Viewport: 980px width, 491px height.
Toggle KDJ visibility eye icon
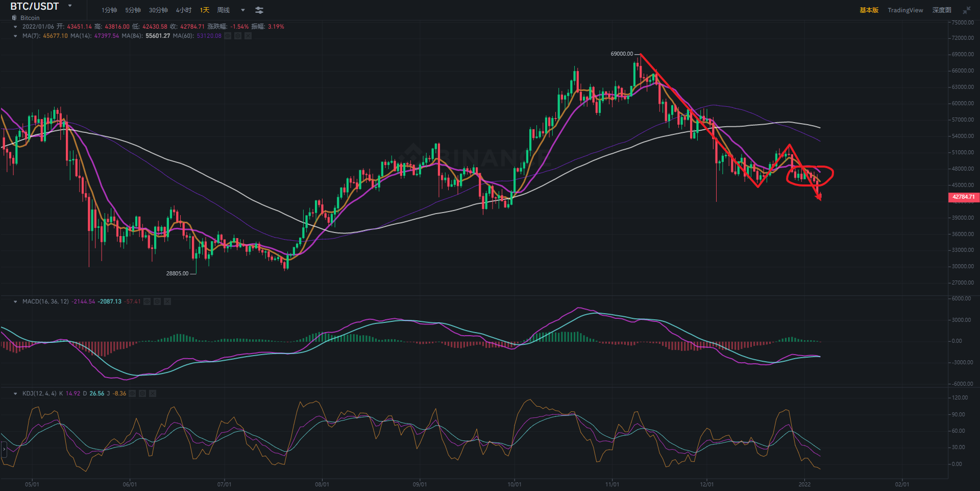[132, 393]
